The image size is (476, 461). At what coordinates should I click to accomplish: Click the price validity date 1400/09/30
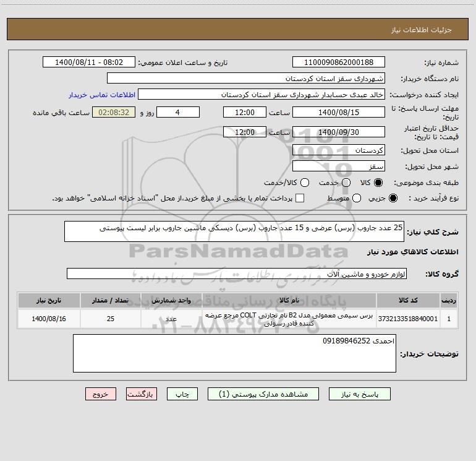click(339, 132)
